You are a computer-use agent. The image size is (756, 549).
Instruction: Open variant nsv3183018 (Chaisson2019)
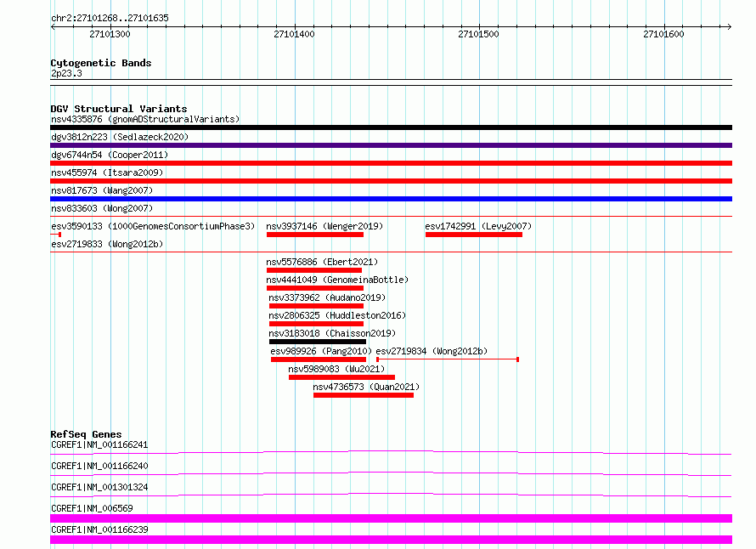(x=332, y=333)
